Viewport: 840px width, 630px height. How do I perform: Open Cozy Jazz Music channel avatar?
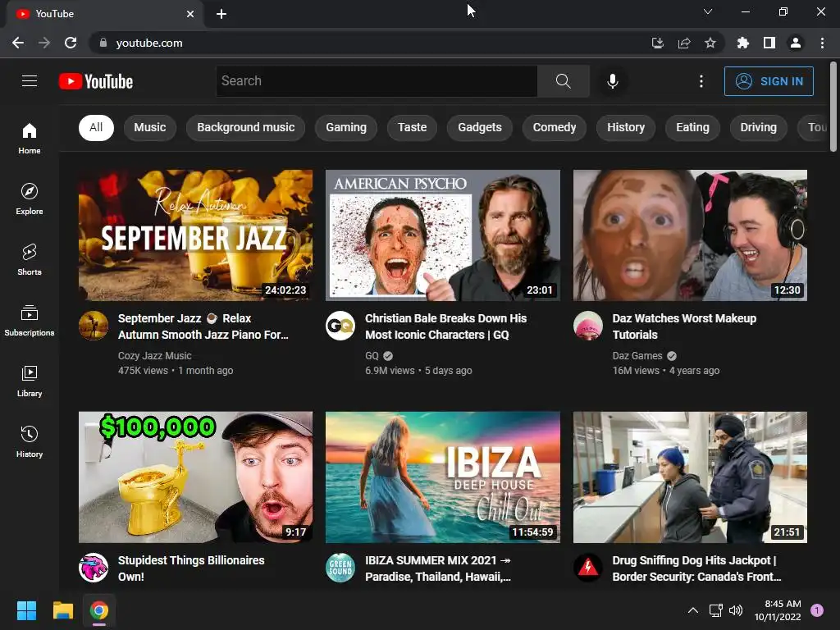click(x=94, y=326)
